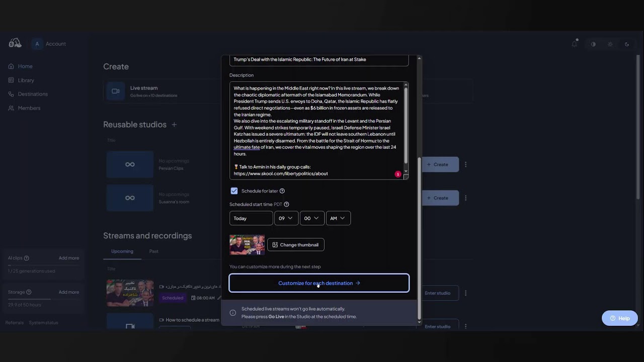Image resolution: width=644 pixels, height=362 pixels.
Task: Click the stream thumbnail preview in dialog
Action: pos(247,245)
